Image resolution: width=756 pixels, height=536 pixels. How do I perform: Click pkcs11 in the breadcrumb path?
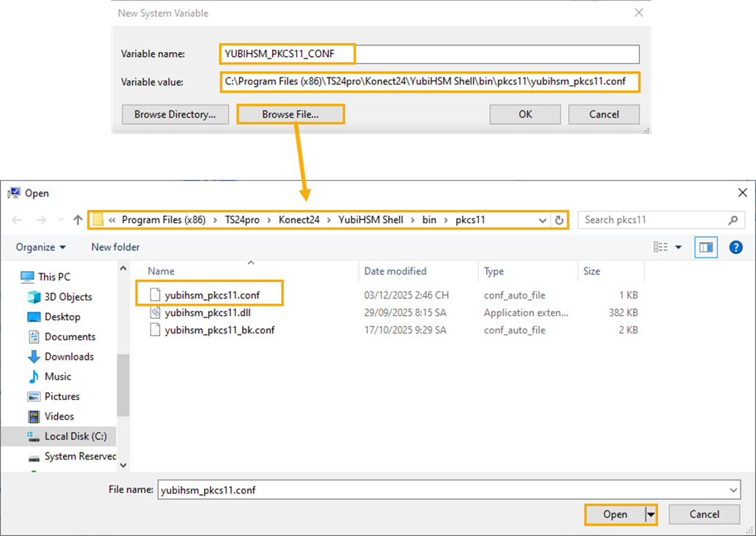(470, 220)
